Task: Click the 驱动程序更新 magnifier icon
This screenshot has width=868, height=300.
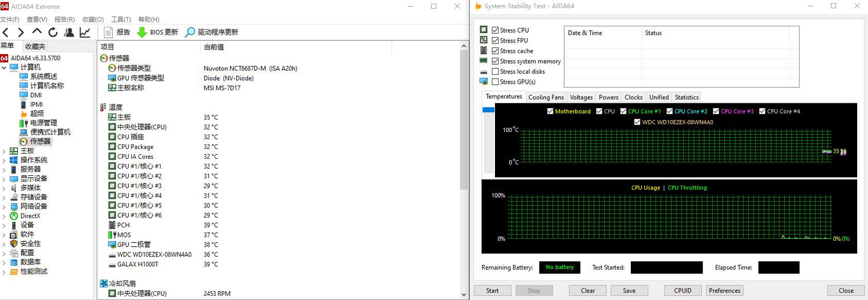Action: click(190, 33)
